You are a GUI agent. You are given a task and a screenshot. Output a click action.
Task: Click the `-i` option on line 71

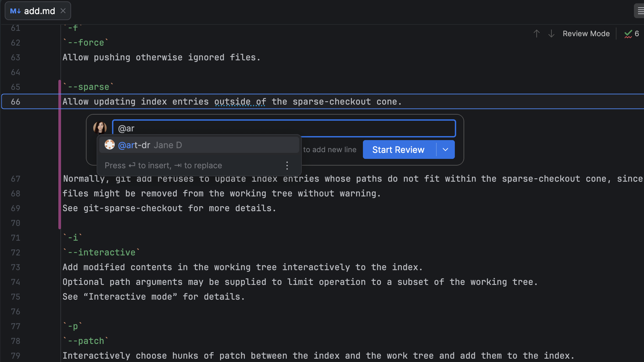[x=73, y=238]
